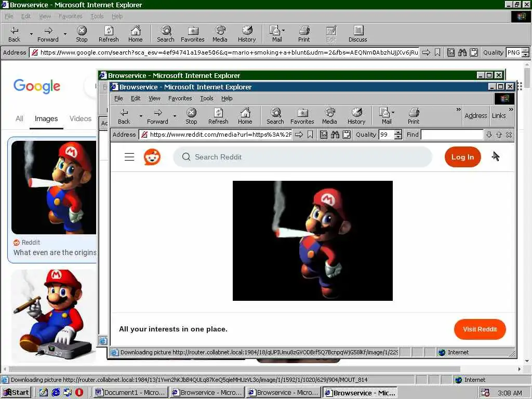Expand toolbar overflow chevron left of the Address label
The width and height of the screenshot is (532, 399).
pos(458,110)
